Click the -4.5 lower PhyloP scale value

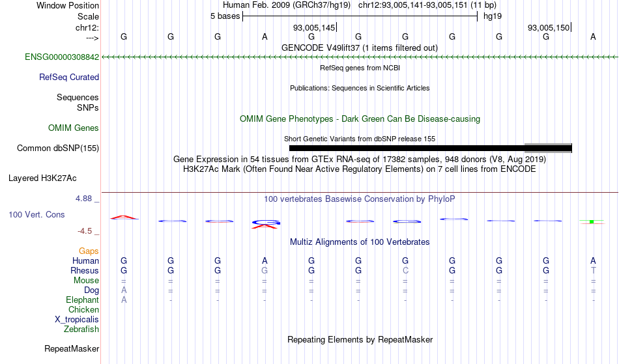(85, 231)
